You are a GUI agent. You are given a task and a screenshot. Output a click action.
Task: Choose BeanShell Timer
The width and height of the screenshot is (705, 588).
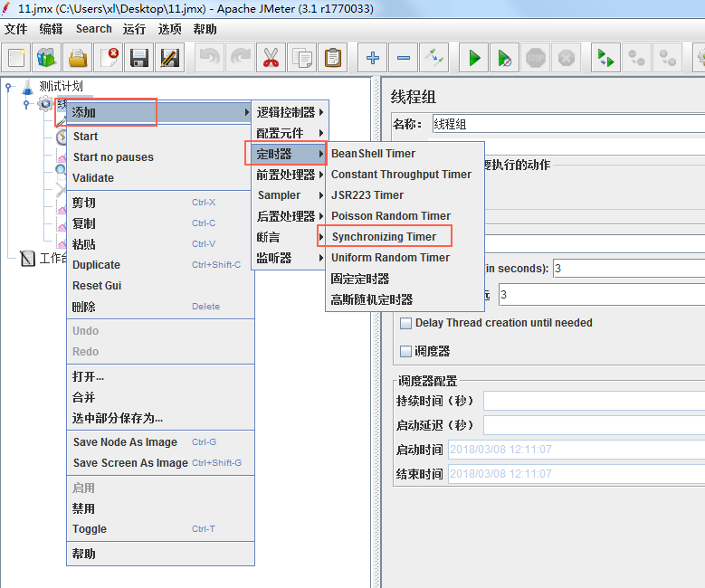tap(405, 153)
